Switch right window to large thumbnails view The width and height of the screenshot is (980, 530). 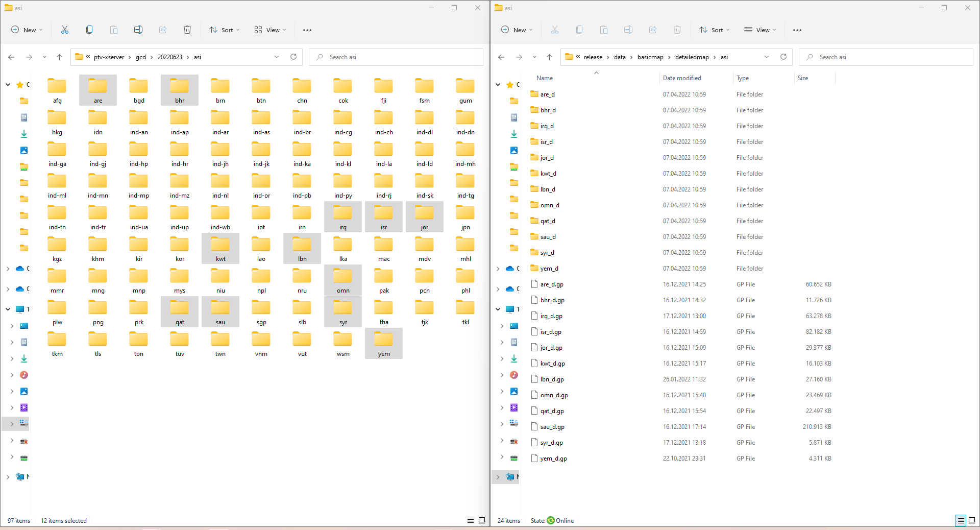972,520
